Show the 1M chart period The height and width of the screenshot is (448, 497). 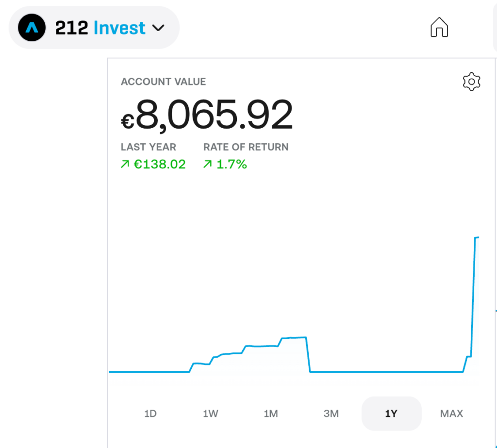point(271,414)
